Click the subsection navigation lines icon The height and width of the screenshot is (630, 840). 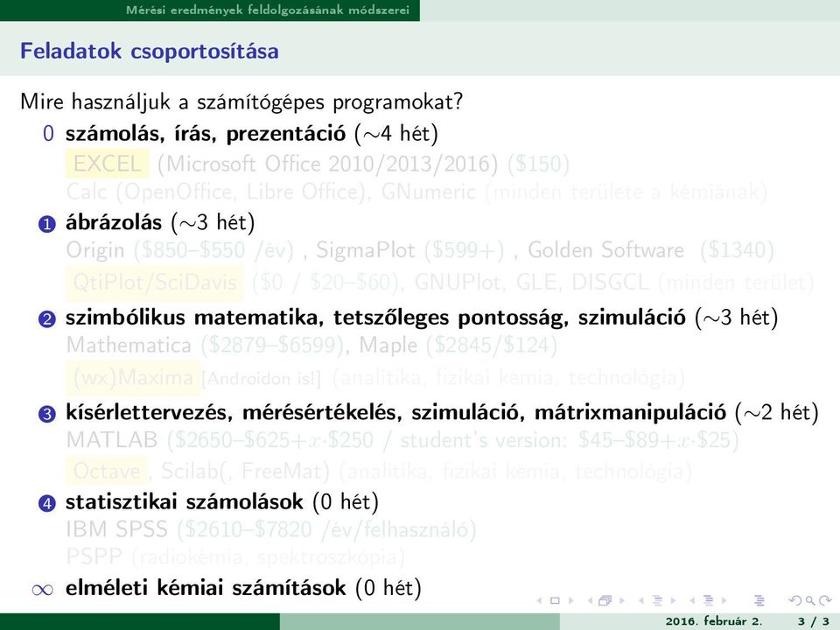657,600
